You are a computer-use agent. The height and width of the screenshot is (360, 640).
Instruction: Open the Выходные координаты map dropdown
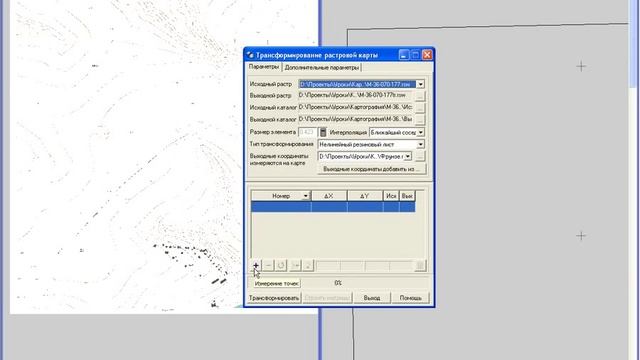click(408, 156)
